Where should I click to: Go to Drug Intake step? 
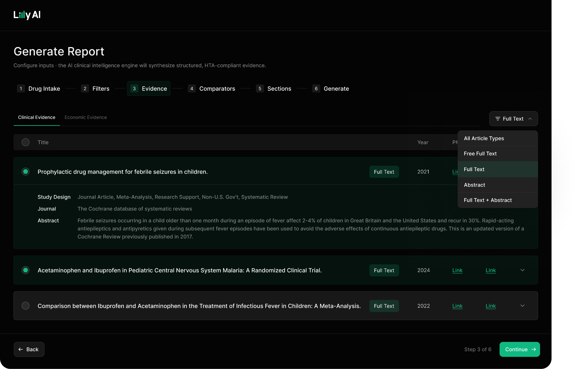coord(38,88)
